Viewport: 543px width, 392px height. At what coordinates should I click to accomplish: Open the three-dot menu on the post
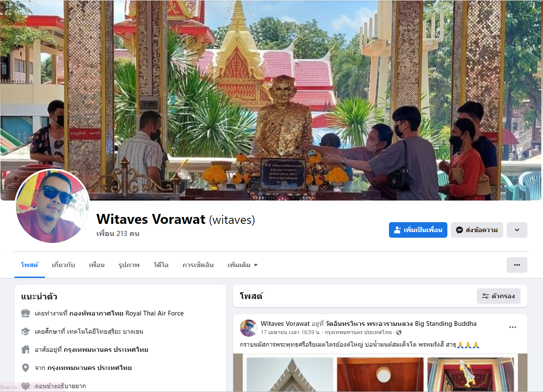(513, 327)
